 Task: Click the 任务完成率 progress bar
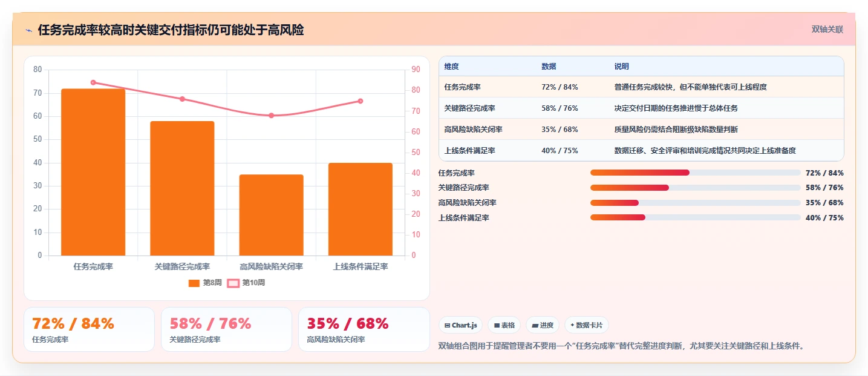tap(696, 173)
